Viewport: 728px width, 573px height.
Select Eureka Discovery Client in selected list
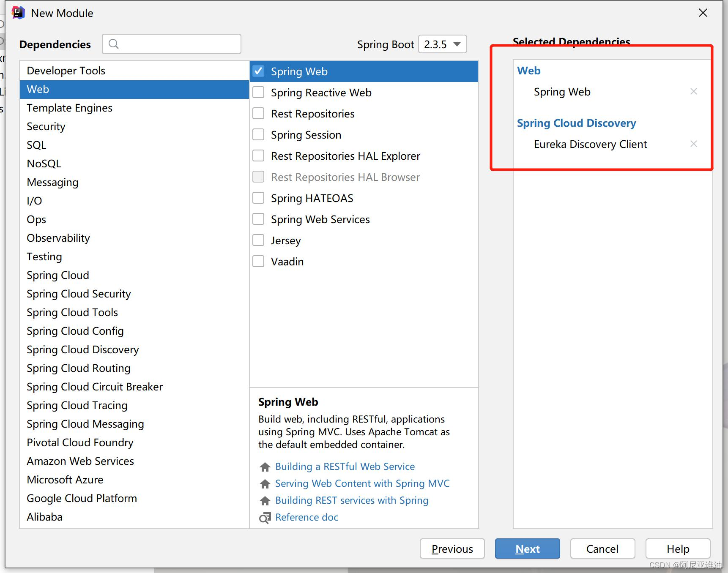tap(590, 144)
